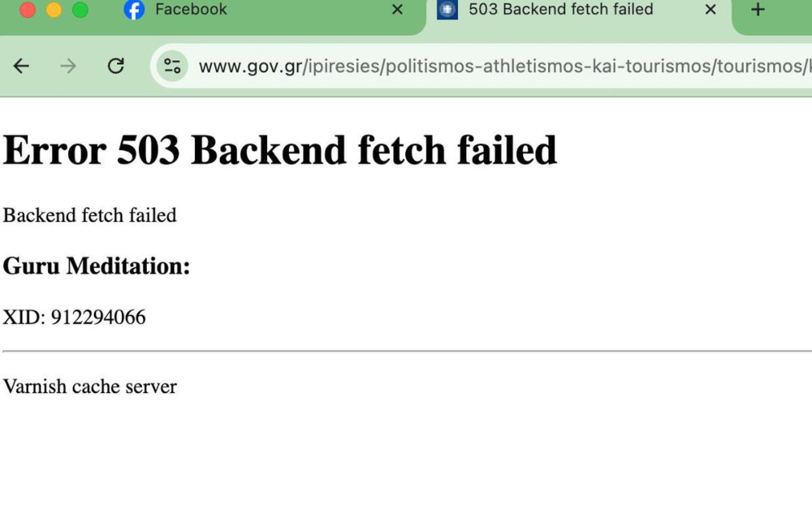The image size is (812, 511).
Task: Minimize the window with the yellow button
Action: [x=54, y=9]
